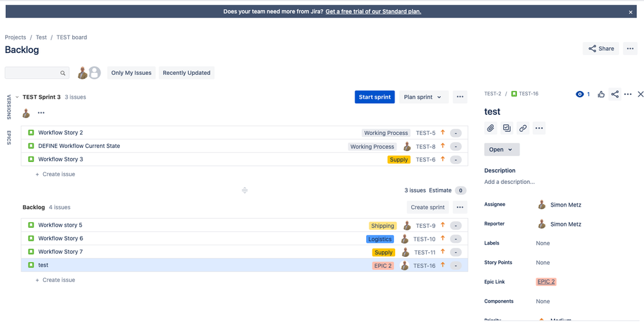Collapse the TEST Sprint 3 section
The width and height of the screenshot is (644, 324).
point(17,97)
